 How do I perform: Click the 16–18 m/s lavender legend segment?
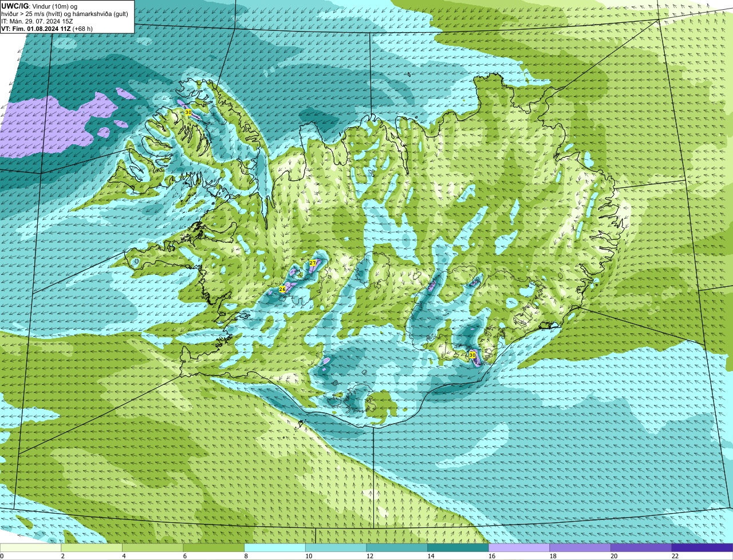[519, 547]
